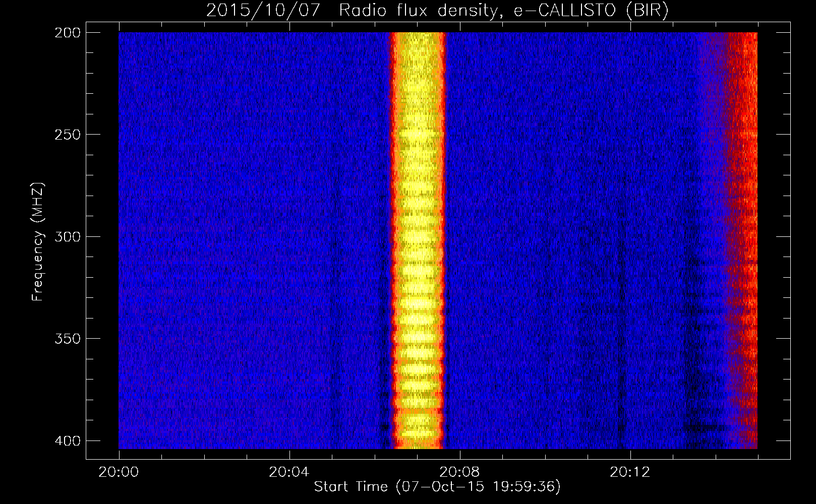Screen dimensions: 816x504
Task: Click the 20:04 time tick label
Action: (289, 472)
